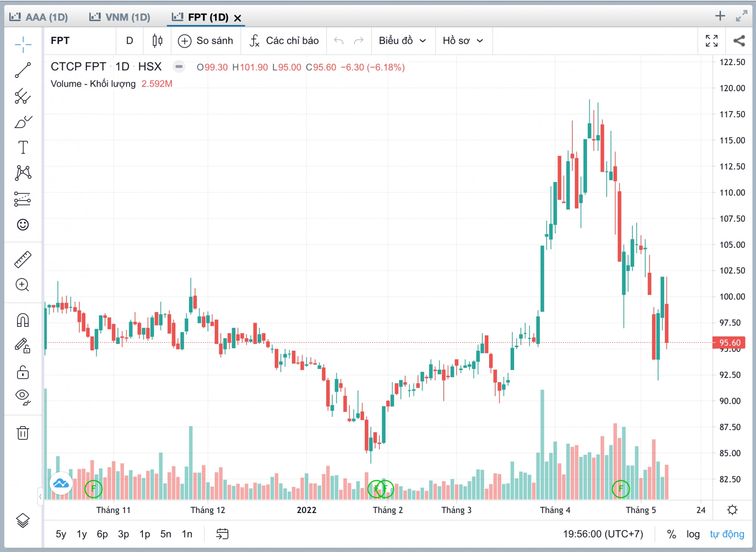Image resolution: width=756 pixels, height=552 pixels.
Task: Open the pitchfork drawing tools
Action: (x=23, y=96)
